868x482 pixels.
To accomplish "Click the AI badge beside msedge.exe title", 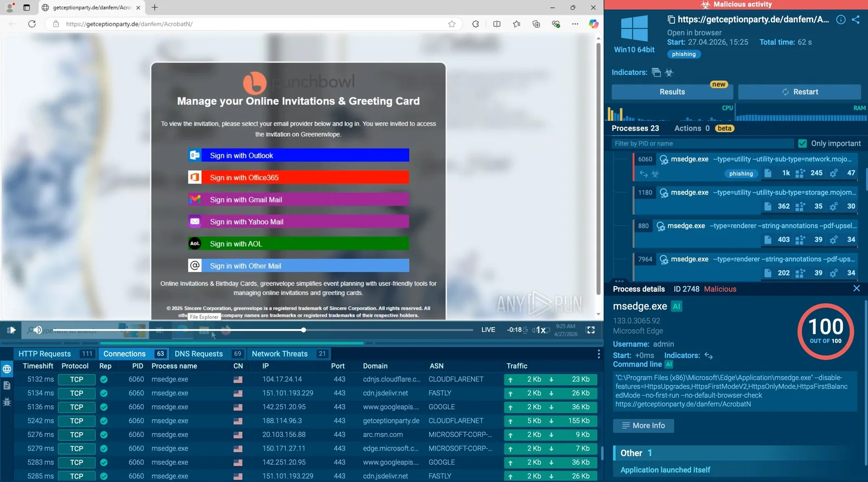I will click(676, 306).
